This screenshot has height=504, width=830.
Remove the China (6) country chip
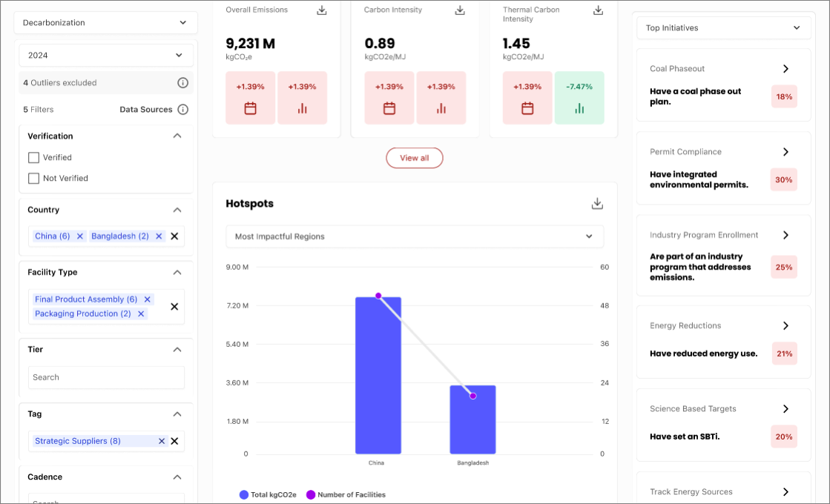point(80,236)
